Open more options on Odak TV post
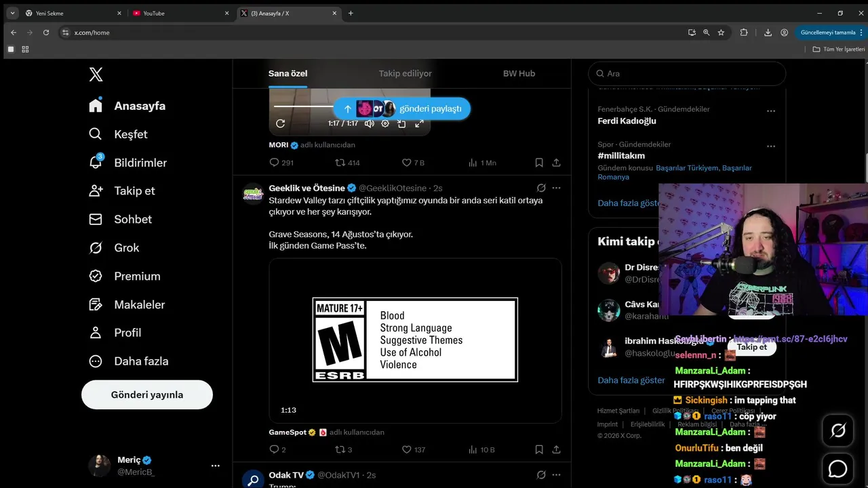 pyautogui.click(x=557, y=475)
